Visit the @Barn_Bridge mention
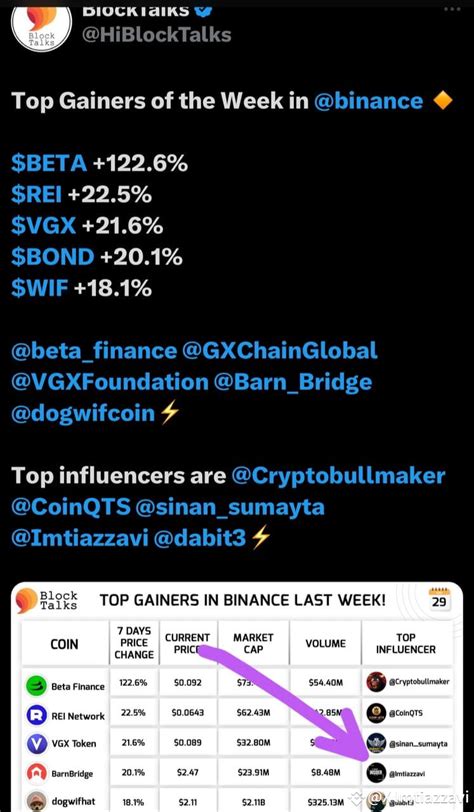The height and width of the screenshot is (812, 474). (x=292, y=382)
